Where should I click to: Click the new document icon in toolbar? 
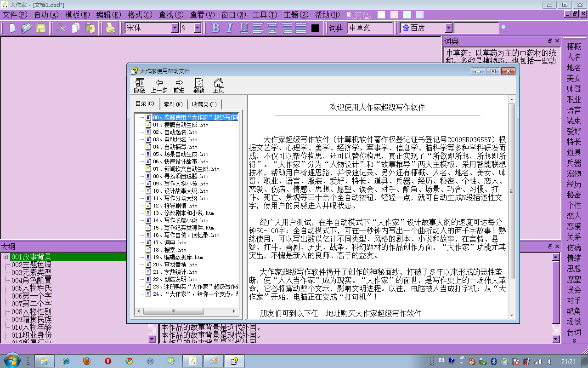12,28
